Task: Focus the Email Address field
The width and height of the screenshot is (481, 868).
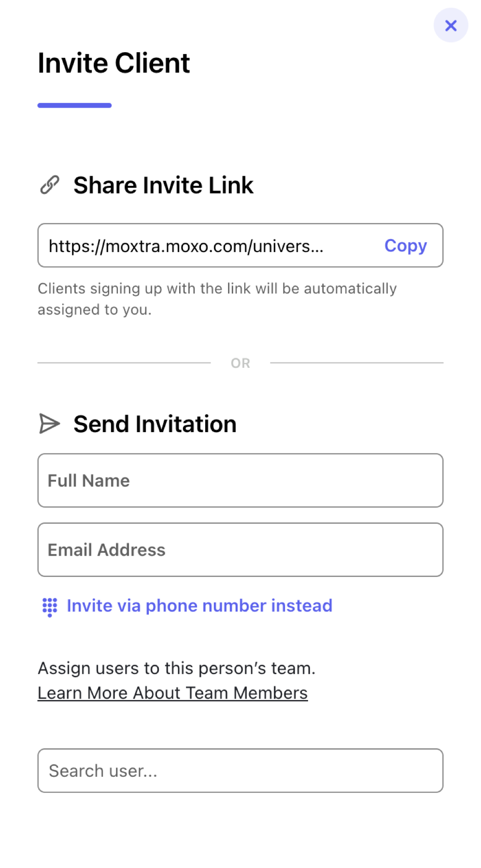Action: [240, 550]
